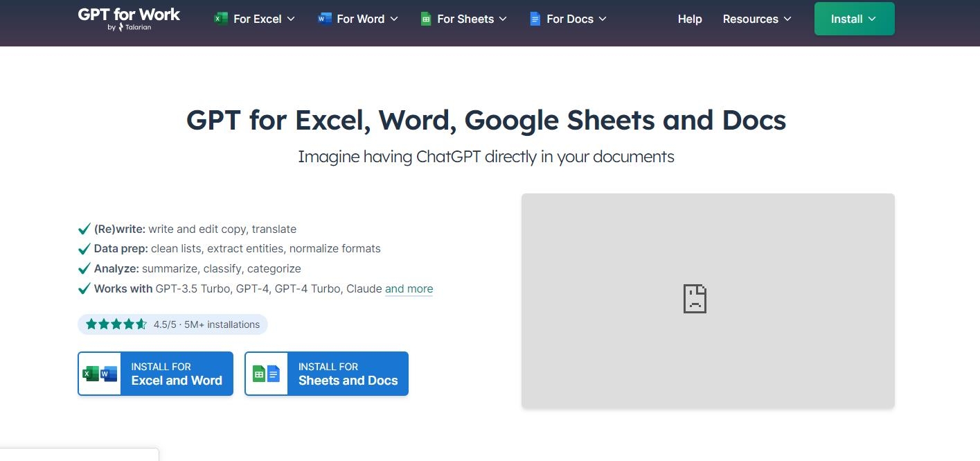Open the For Excel menu
Screen dimensions: 980x461
point(254,19)
